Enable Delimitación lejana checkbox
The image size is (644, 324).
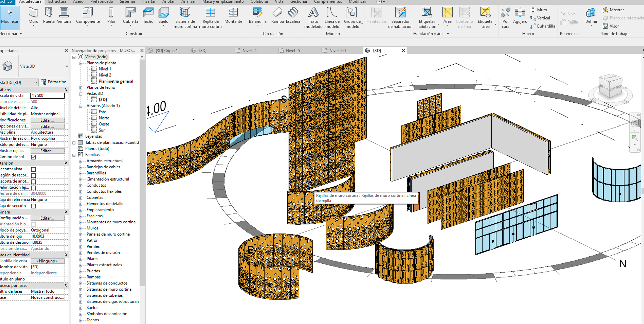click(x=34, y=187)
